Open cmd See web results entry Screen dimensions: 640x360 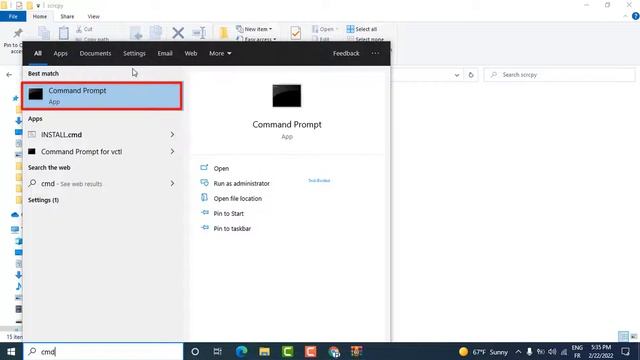click(96, 184)
